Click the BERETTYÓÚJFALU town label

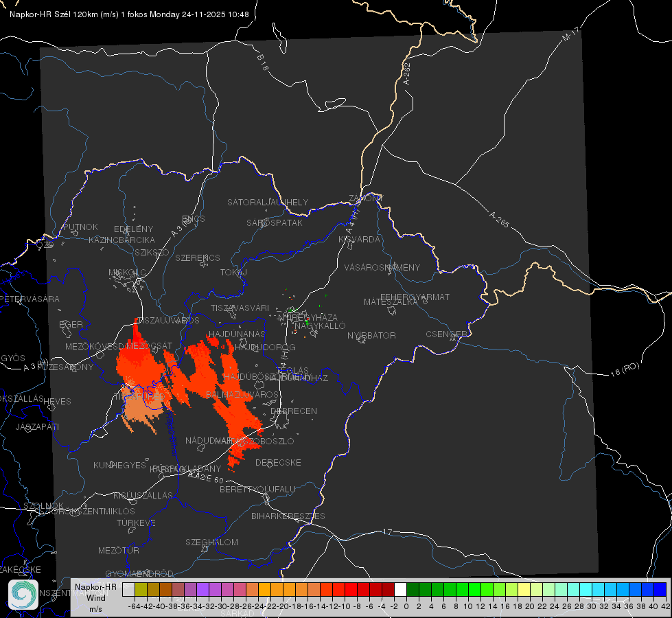click(257, 489)
